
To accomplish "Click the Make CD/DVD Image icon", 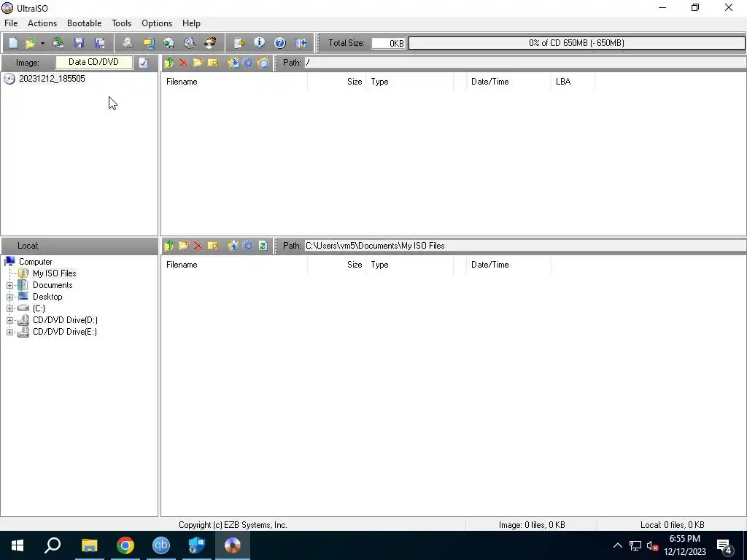I will pyautogui.click(x=128, y=43).
